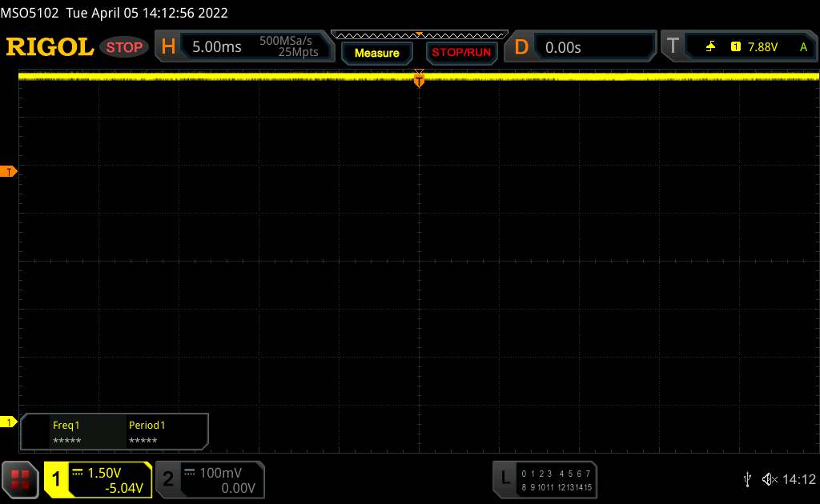Select the yellow channel 1 ground marker
820x504 pixels.
click(9, 422)
